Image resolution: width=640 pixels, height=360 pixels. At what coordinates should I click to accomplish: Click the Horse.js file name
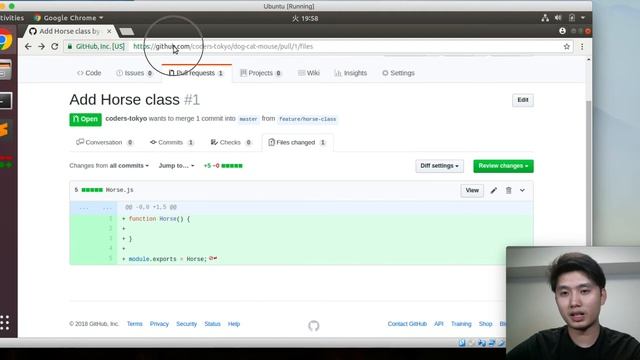pyautogui.click(x=120, y=190)
